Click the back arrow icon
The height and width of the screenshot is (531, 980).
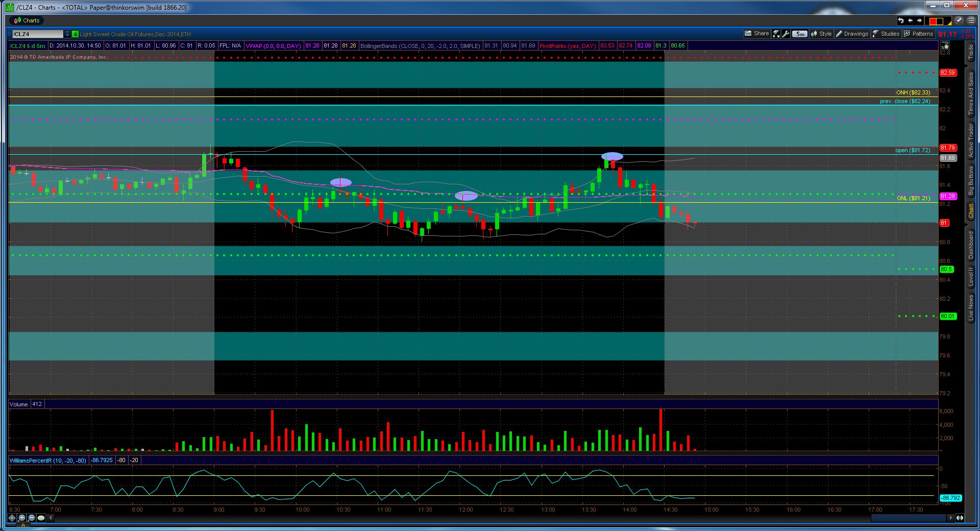[x=910, y=20]
